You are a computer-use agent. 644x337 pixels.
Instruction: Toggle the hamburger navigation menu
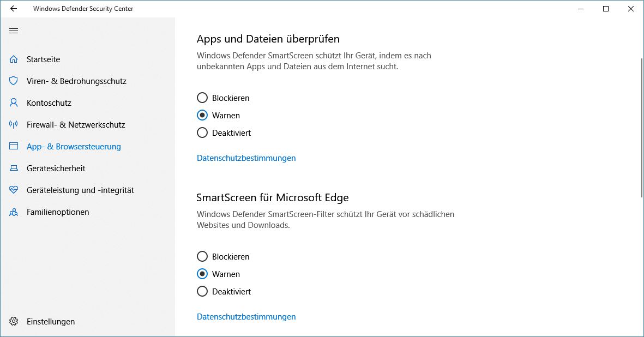pos(14,31)
